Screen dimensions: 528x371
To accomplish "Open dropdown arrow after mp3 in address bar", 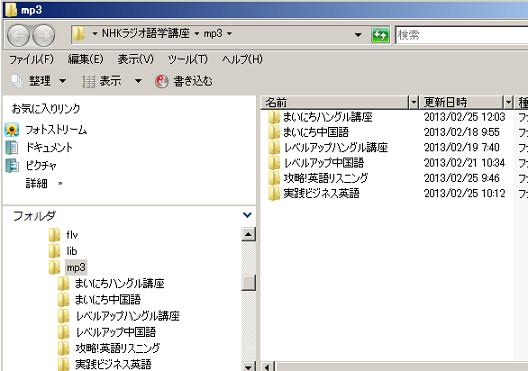I will click(x=229, y=34).
